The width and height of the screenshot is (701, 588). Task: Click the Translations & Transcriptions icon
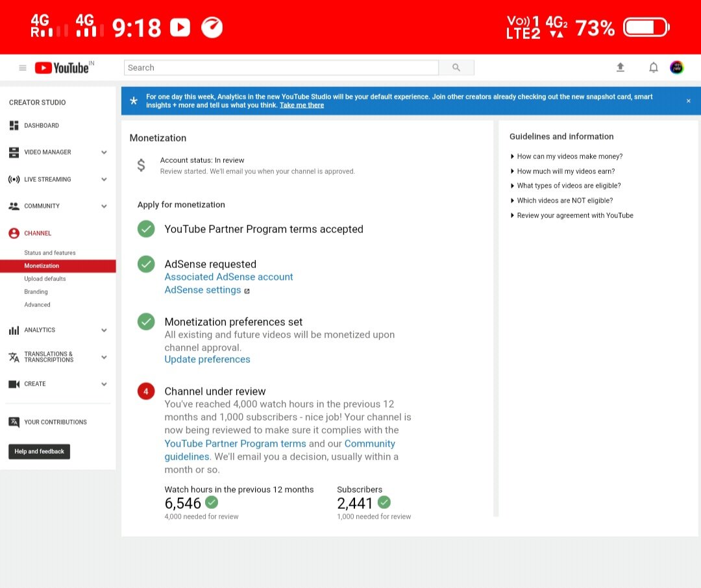tap(14, 357)
